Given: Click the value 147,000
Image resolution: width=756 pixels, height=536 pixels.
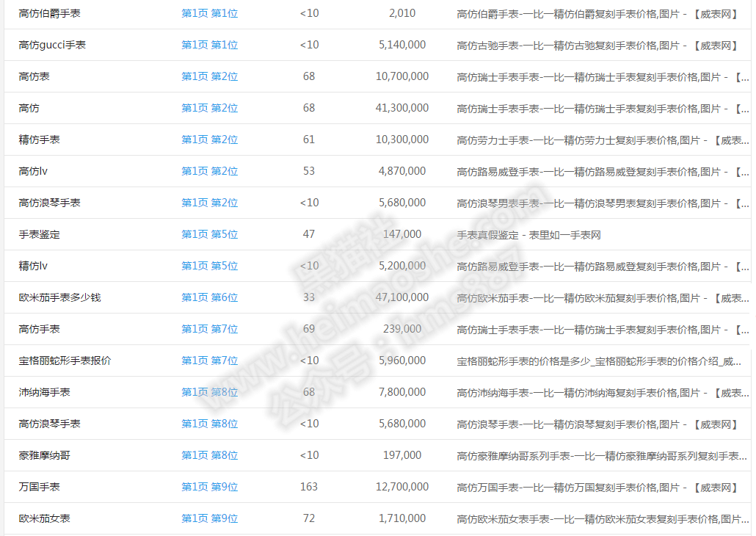Looking at the screenshot, I should click(402, 234).
